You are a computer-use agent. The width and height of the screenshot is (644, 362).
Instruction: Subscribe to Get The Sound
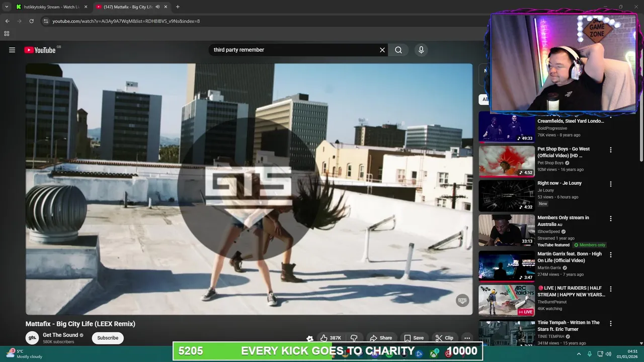(x=108, y=338)
